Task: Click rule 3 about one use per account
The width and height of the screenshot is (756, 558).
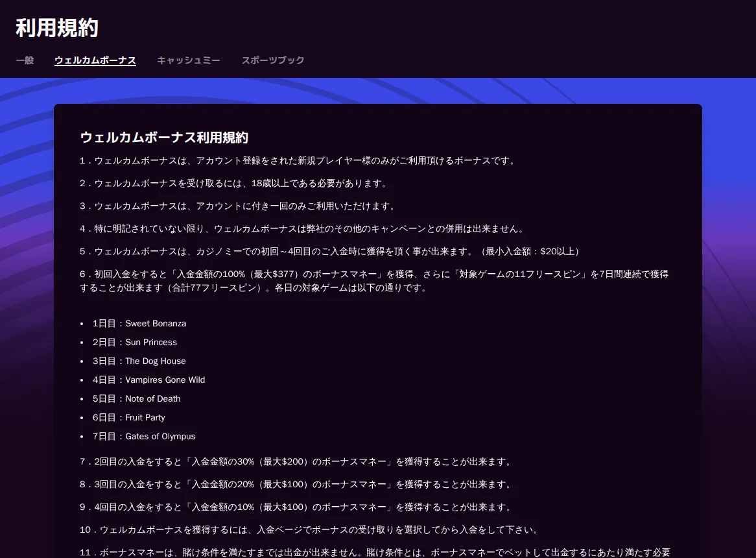Action: pos(239,206)
